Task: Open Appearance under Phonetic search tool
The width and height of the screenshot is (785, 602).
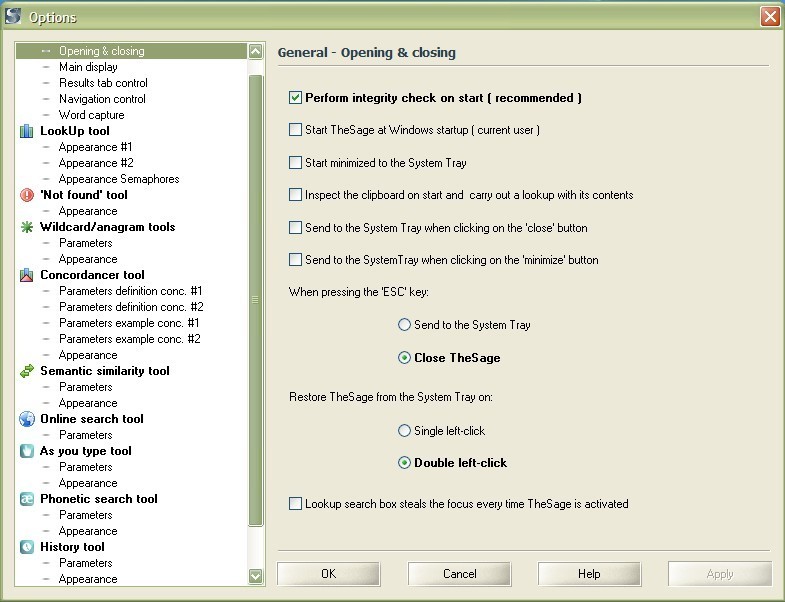Action: coord(88,531)
